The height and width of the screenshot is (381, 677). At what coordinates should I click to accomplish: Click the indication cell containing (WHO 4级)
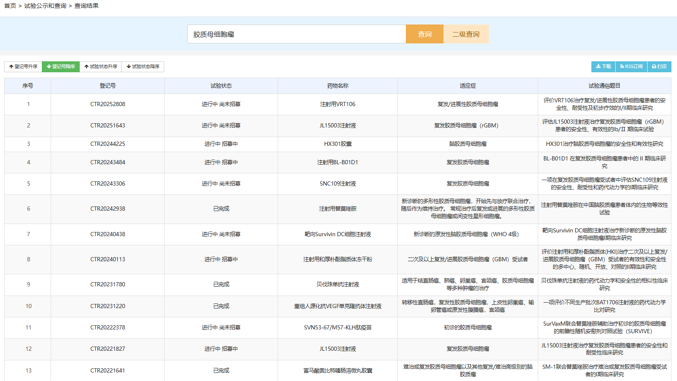[x=468, y=234]
